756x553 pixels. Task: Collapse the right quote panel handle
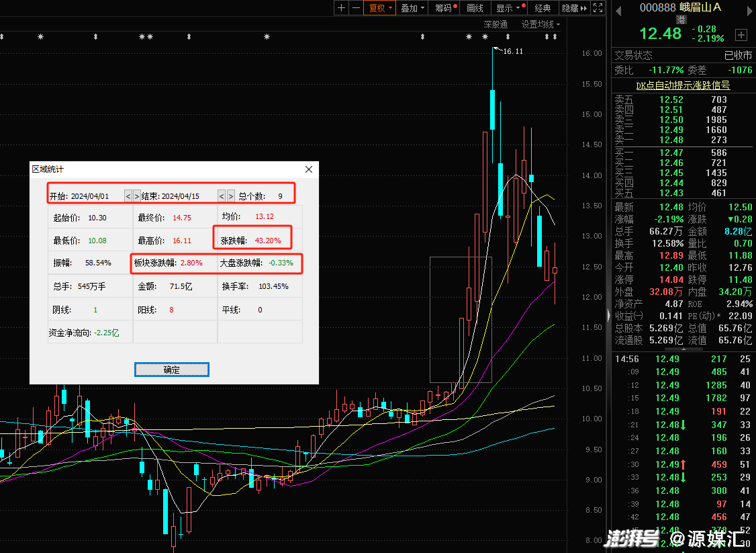click(x=608, y=314)
